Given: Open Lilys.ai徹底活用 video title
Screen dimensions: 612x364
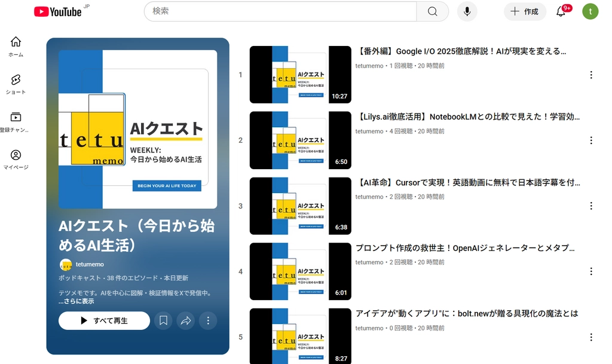Looking at the screenshot, I should (467, 117).
